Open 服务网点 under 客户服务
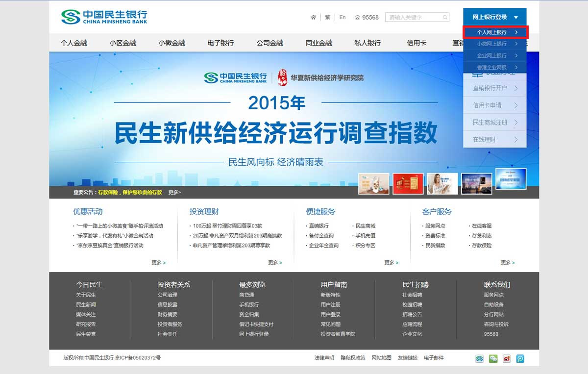This screenshot has height=374, width=588. point(435,226)
